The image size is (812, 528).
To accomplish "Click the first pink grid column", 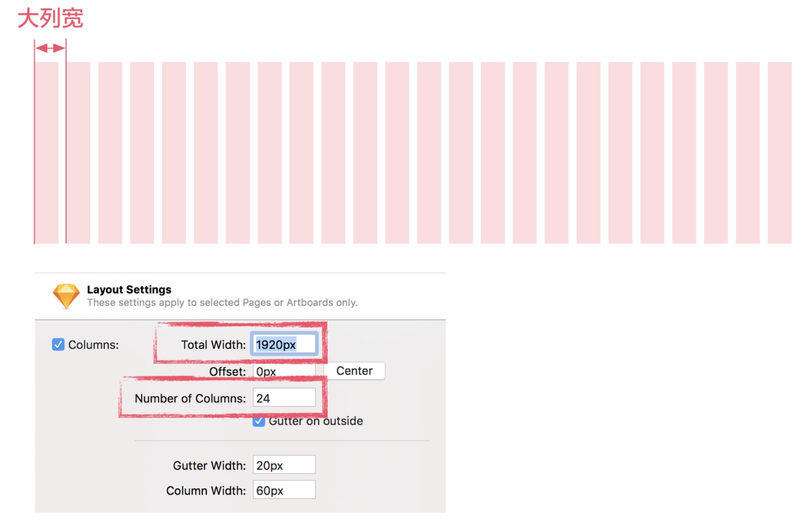I will coord(46,153).
